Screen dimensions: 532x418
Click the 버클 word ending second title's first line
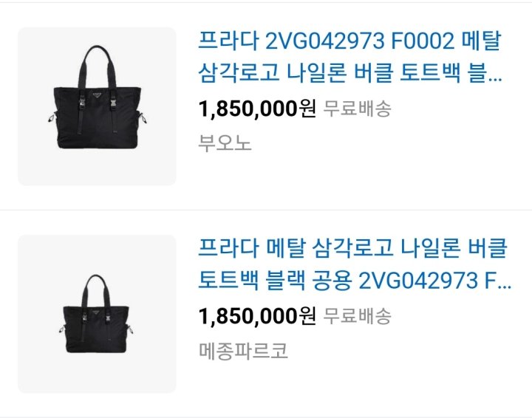[x=488, y=248]
